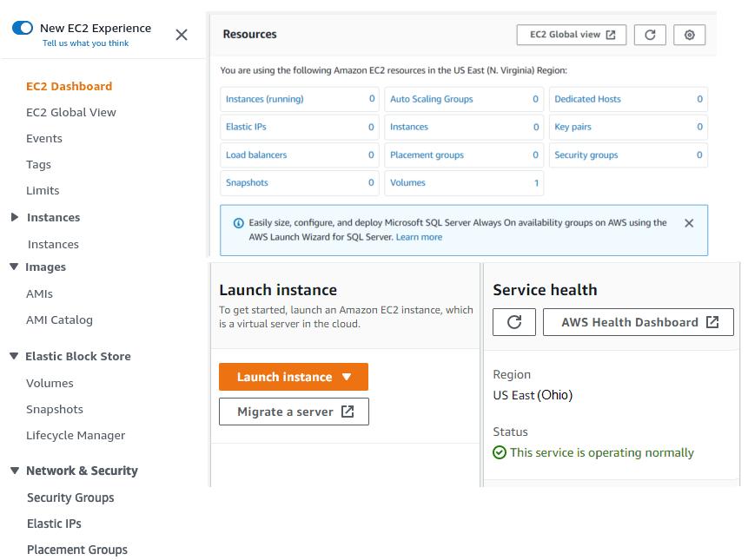Screen dimensions: 748x560
Task: Click the Resources refresh icon button
Action: click(650, 35)
